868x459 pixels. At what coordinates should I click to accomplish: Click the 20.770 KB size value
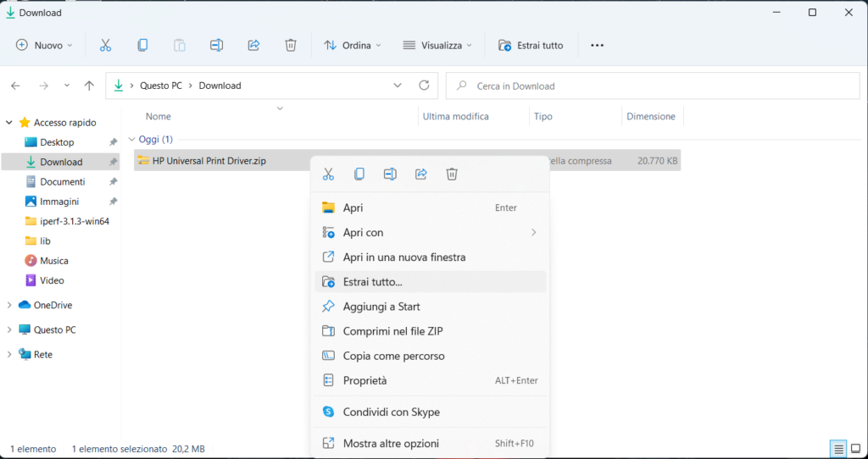point(658,161)
